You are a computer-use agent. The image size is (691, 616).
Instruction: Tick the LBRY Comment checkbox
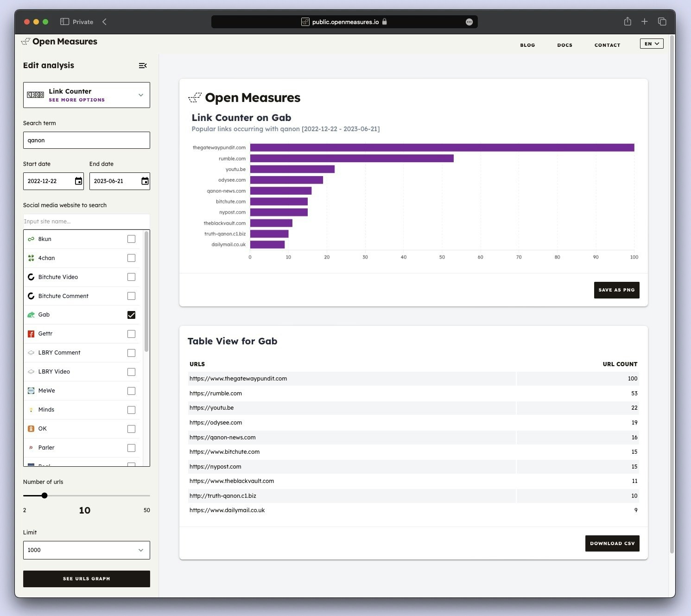tap(132, 353)
